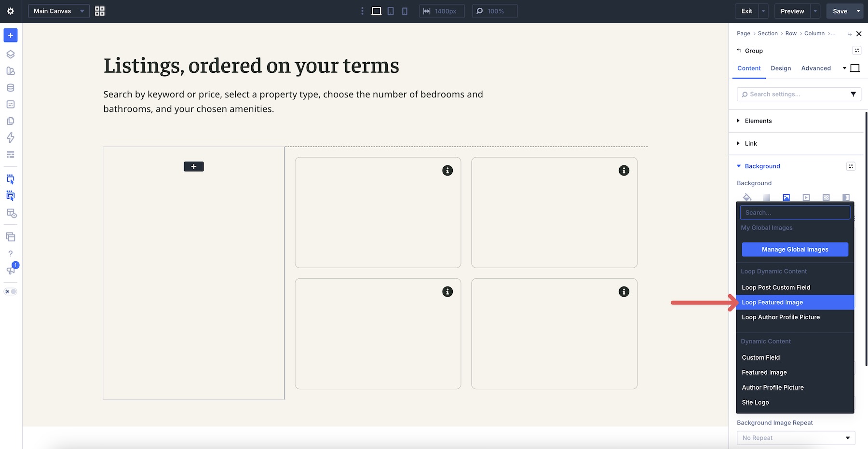Open the pages copy icon in left sidebar
This screenshot has height=449, width=868.
click(x=11, y=121)
